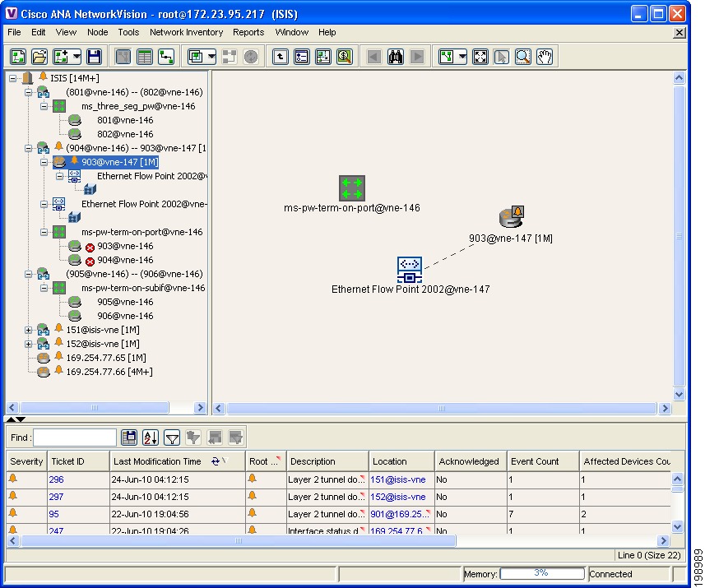Screen dimensions: 705x588
Task: Open a map with the folder icon
Action: [x=39, y=57]
